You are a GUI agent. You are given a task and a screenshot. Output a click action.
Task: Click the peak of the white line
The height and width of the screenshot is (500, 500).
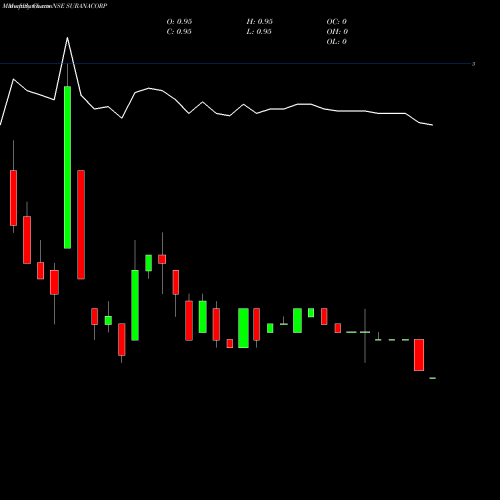coord(67,38)
